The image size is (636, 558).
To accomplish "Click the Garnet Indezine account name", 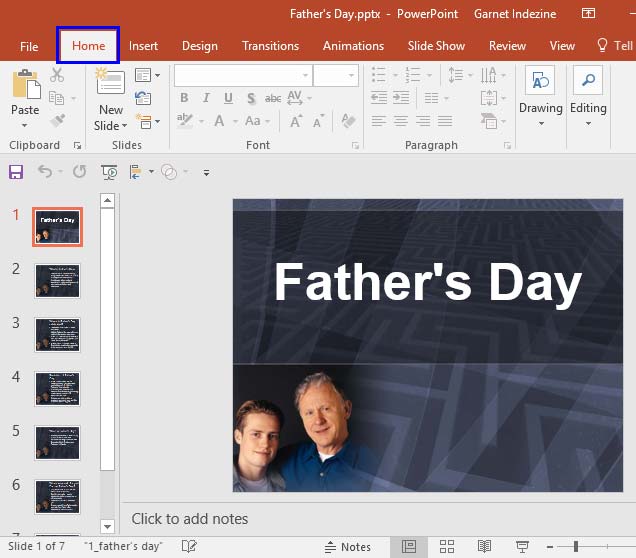I will [x=515, y=14].
